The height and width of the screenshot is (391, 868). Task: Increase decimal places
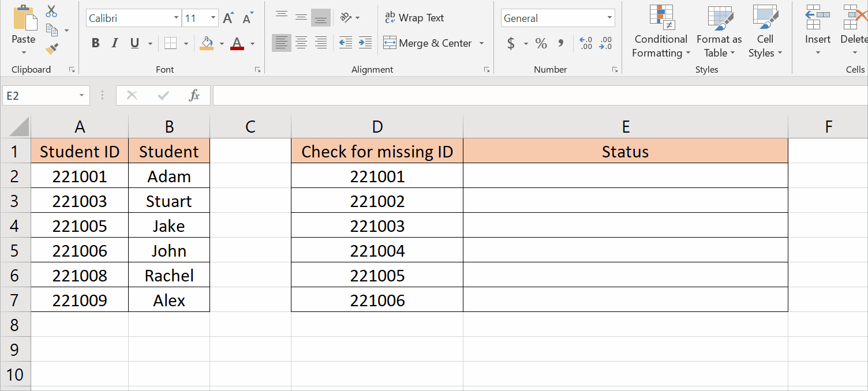click(585, 43)
